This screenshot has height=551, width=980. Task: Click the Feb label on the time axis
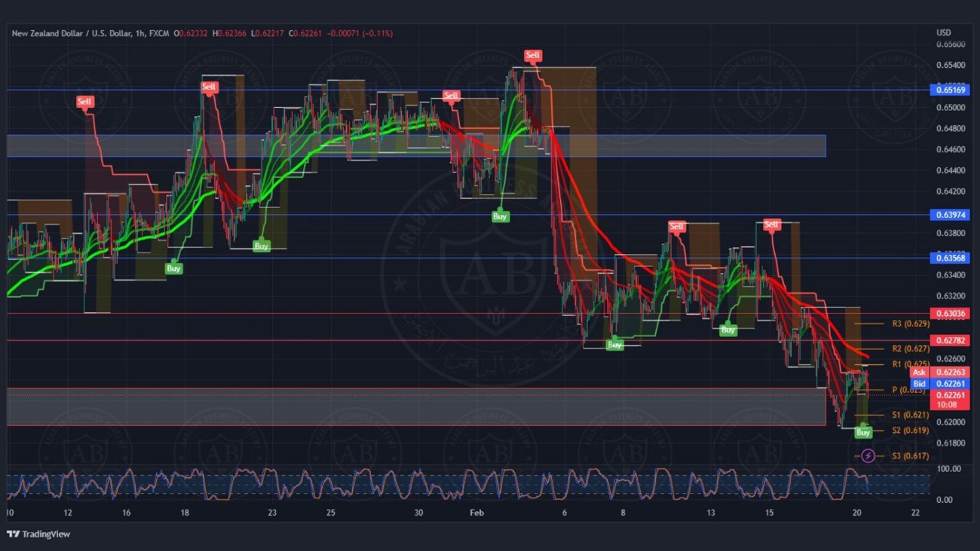[477, 512]
